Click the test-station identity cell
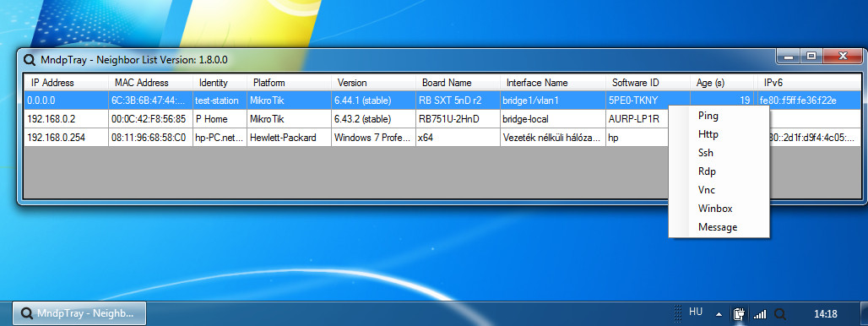 [x=220, y=101]
